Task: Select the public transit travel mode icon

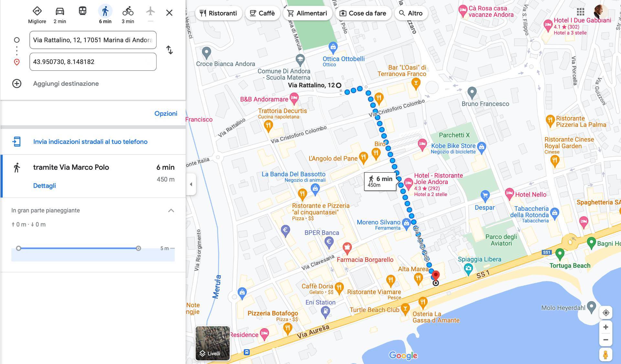Action: click(x=82, y=11)
